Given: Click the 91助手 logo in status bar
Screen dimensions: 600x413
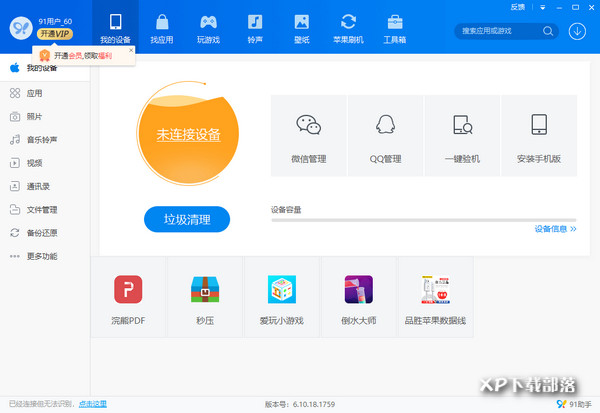Looking at the screenshot, I should tap(574, 404).
